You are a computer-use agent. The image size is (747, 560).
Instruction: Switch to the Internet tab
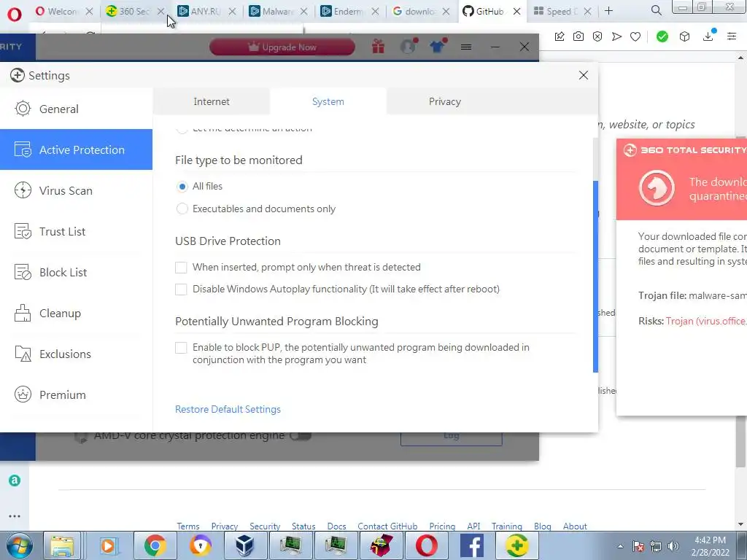coord(212,101)
